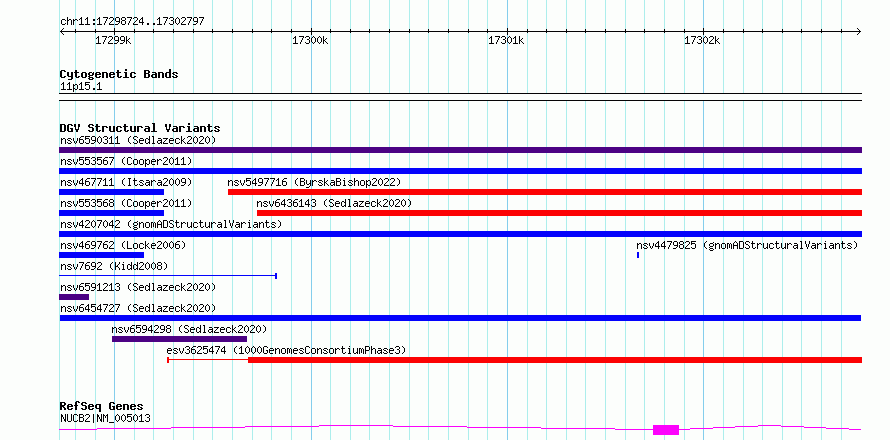Screen dimensions: 890x440
Task: Open esv3625474 (1000GenomesConsortiumPhase3) label
Action: 287,350
